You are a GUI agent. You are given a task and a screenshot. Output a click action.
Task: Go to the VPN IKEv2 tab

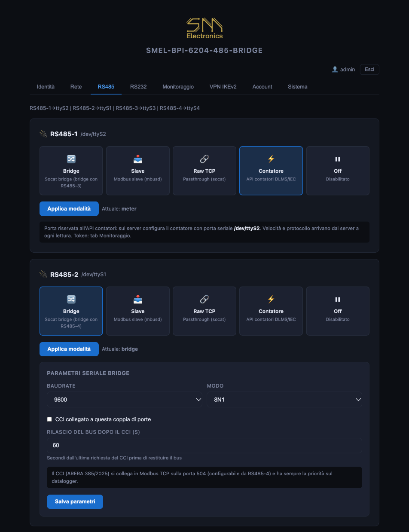223,86
